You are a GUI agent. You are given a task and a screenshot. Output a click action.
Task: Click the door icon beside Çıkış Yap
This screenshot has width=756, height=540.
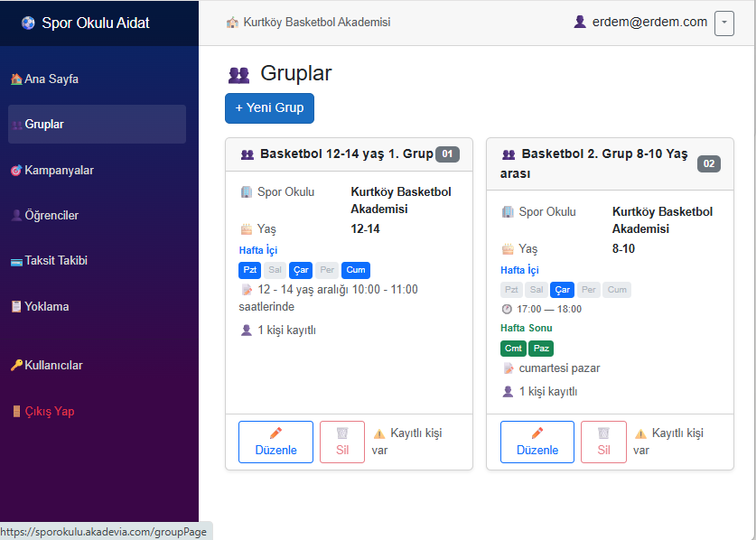click(x=16, y=411)
